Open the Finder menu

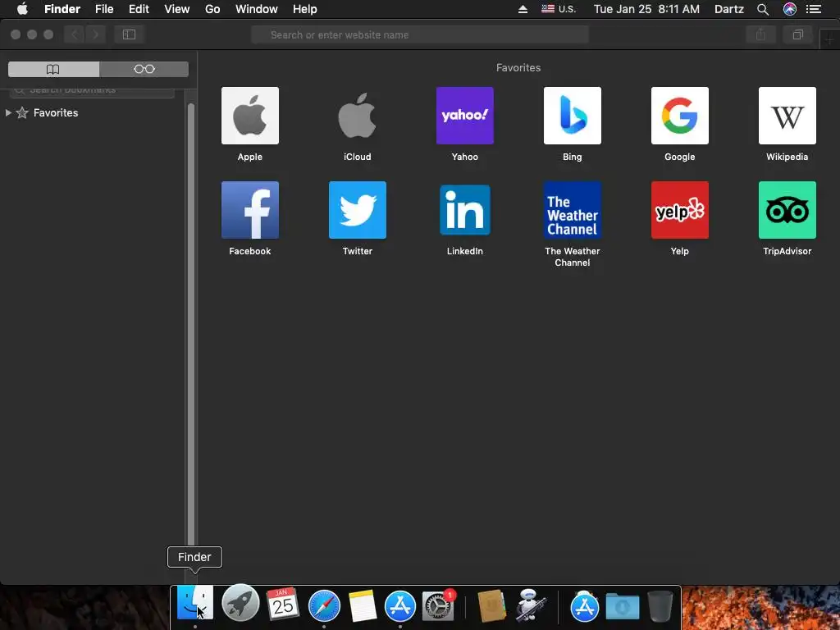62,9
